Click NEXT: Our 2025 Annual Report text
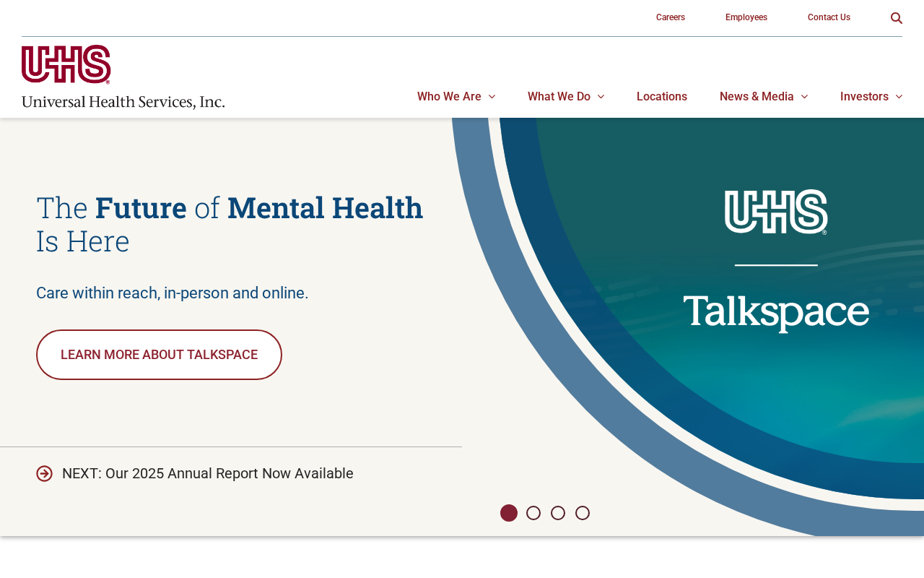This screenshot has height=578, width=924. (208, 473)
